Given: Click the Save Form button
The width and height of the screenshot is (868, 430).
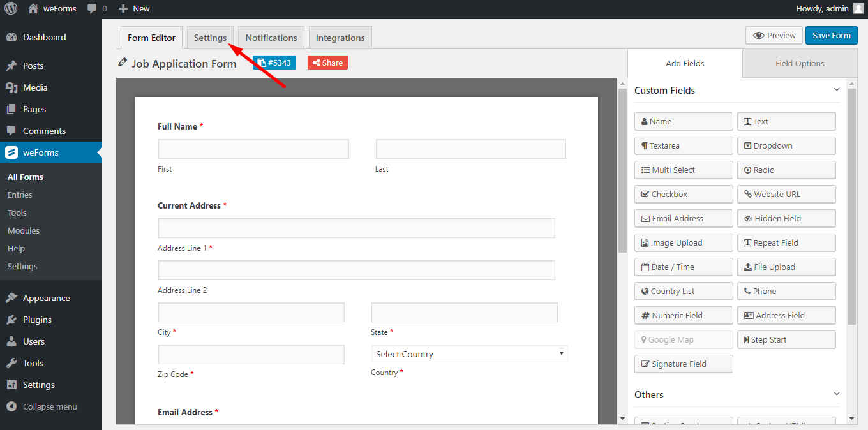Looking at the screenshot, I should (x=831, y=36).
